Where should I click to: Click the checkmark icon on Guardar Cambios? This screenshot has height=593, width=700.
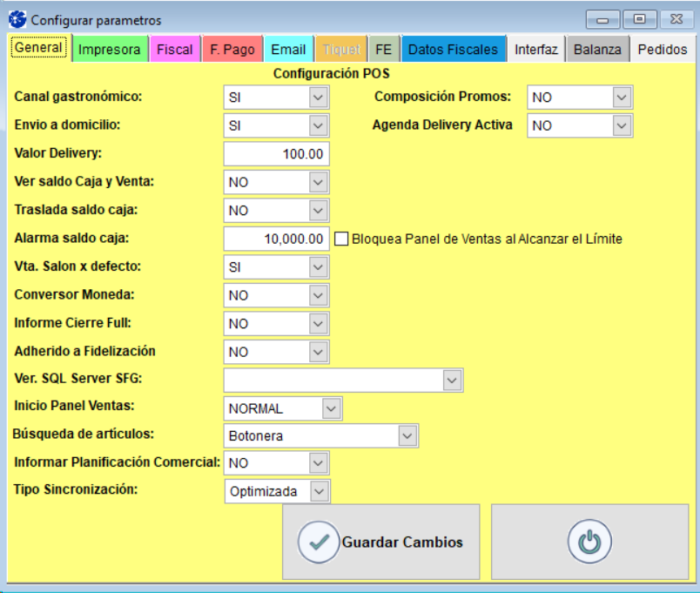click(319, 542)
